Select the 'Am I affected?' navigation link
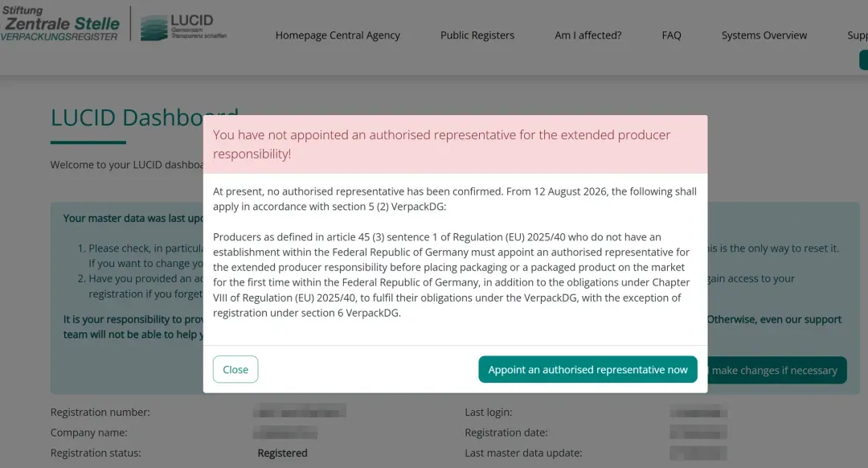This screenshot has height=468, width=868. click(588, 35)
